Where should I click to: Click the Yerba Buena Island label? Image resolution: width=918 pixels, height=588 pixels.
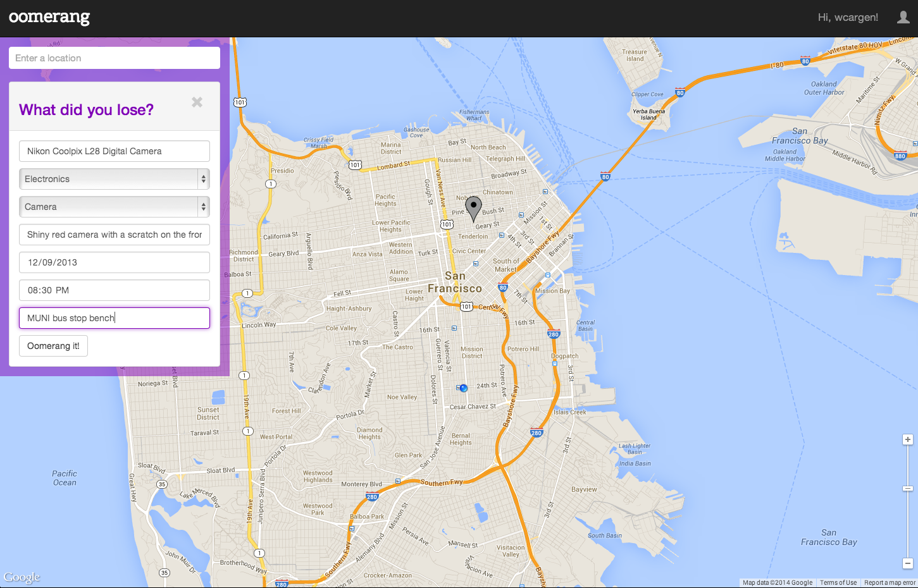[648, 114]
